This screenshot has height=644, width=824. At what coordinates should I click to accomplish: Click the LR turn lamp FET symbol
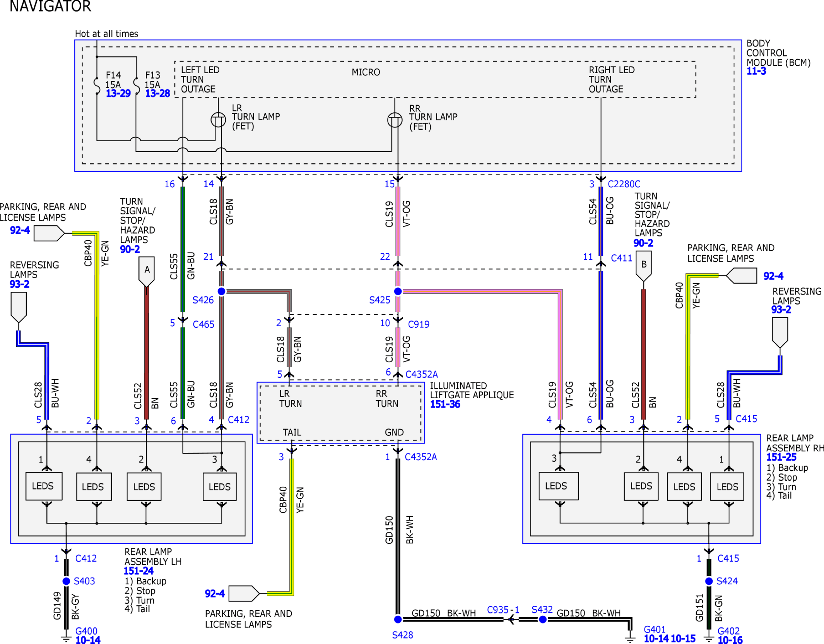pyautogui.click(x=218, y=120)
